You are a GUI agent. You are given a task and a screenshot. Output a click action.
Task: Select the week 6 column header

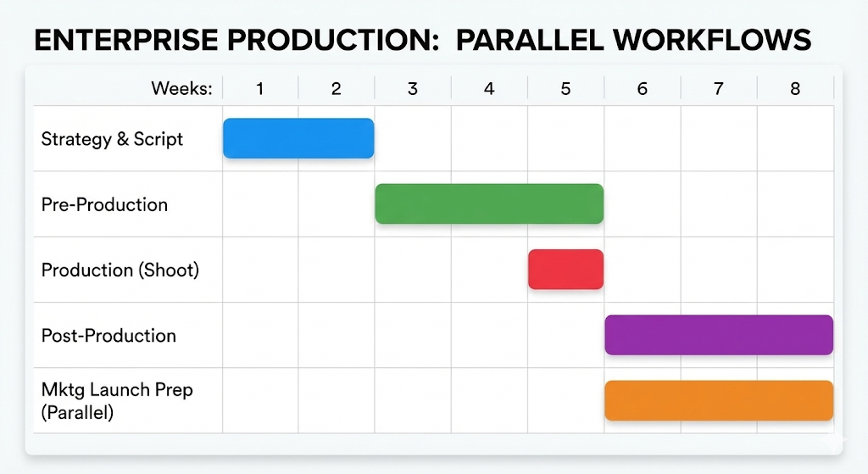(x=643, y=88)
